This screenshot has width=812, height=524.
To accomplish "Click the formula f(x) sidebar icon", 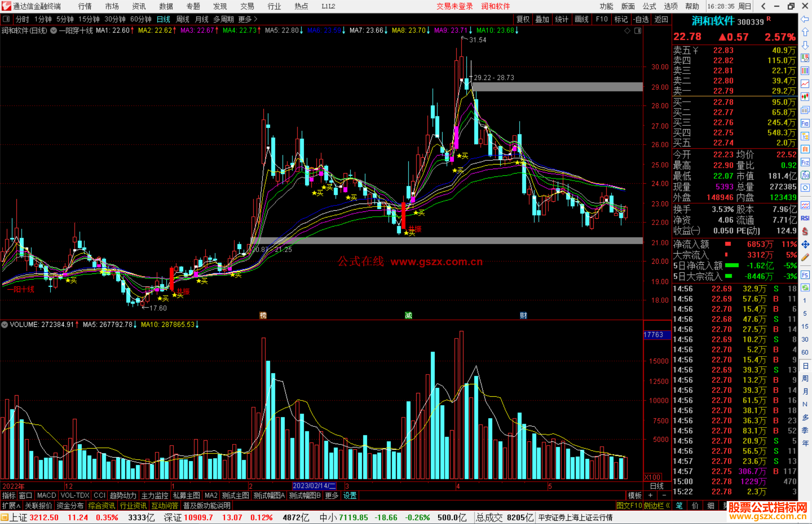I will point(805,175).
